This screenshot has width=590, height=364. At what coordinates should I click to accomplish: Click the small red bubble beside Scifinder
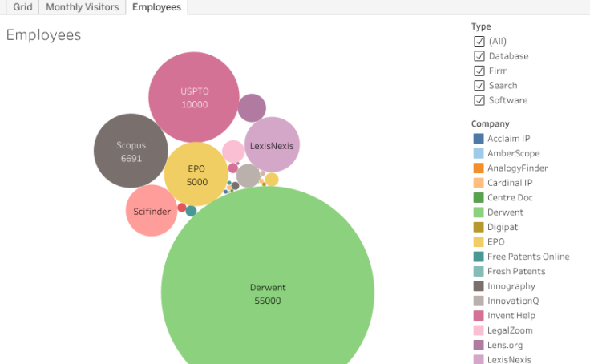[x=182, y=208]
